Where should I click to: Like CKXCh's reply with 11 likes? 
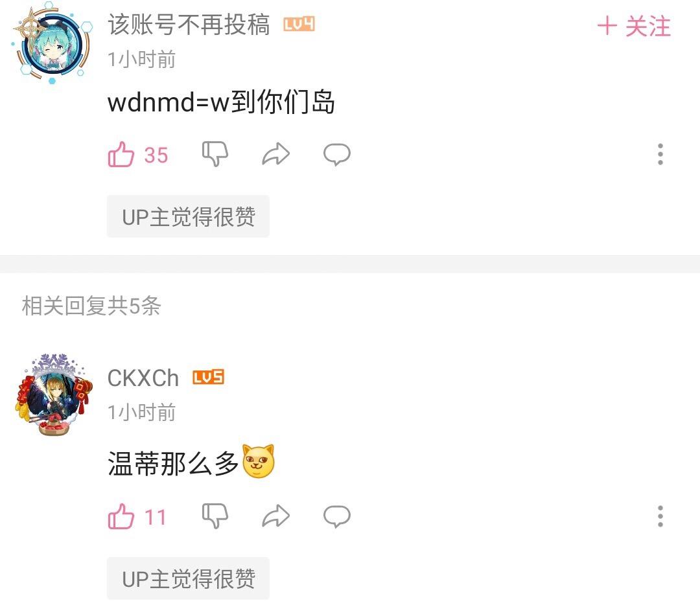pos(121,516)
